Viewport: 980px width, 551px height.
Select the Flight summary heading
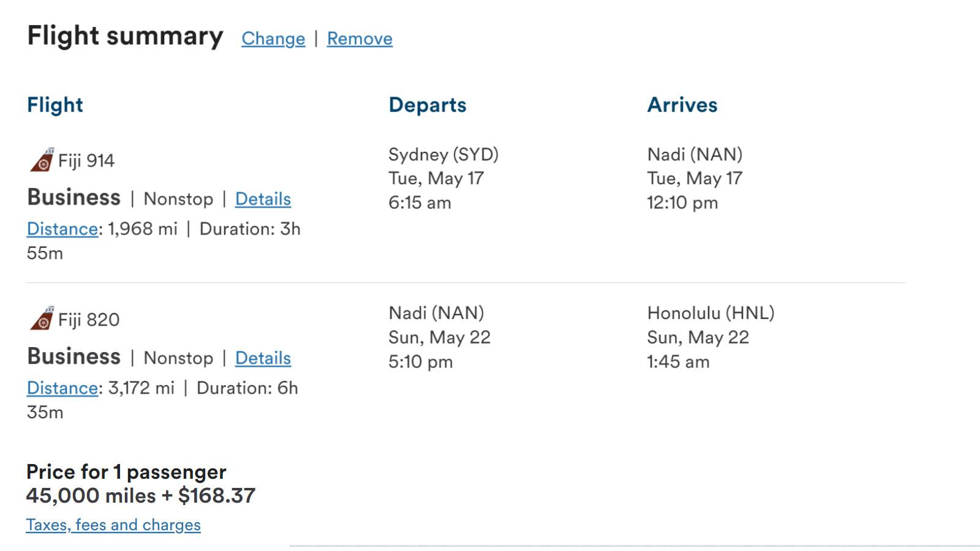[x=126, y=36]
